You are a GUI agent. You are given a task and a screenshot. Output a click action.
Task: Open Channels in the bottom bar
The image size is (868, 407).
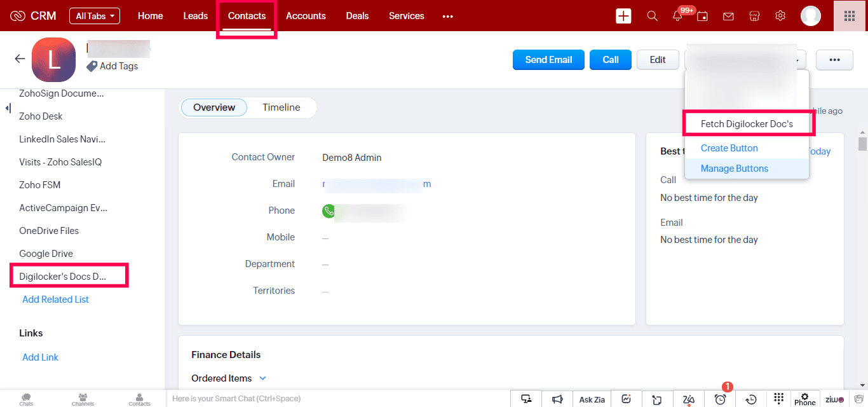tap(83, 399)
